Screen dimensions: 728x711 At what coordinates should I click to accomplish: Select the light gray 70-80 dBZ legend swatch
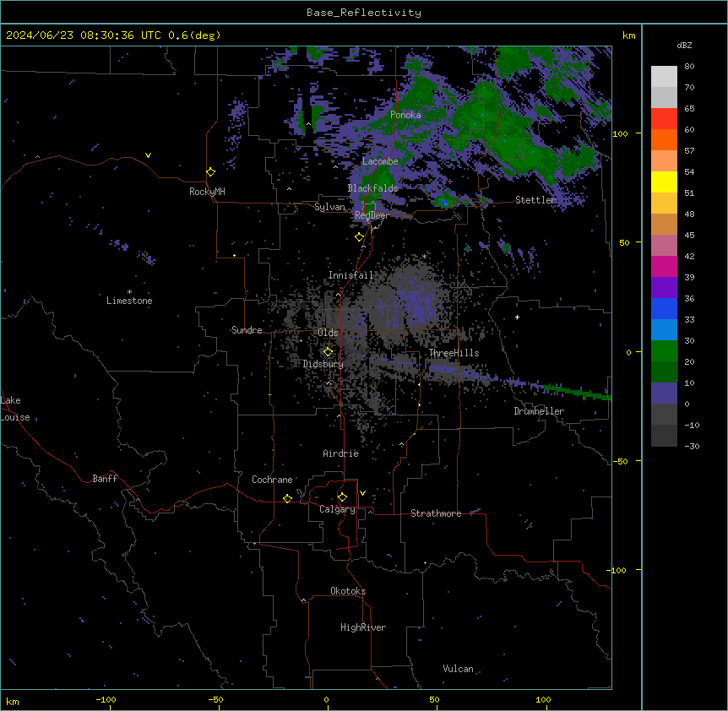(664, 77)
